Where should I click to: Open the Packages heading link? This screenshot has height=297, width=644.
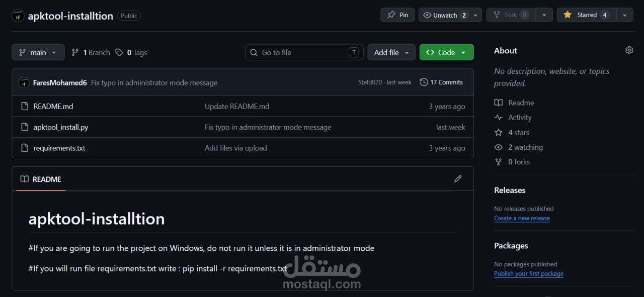coord(511,246)
